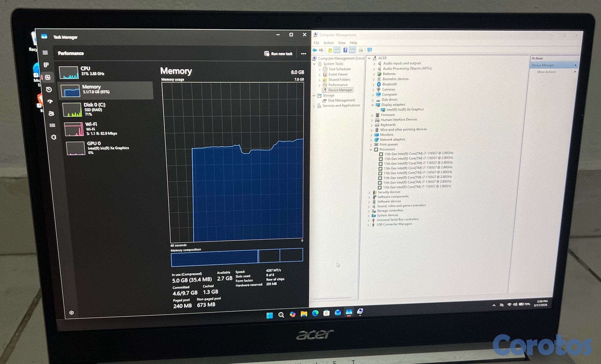601x364 pixels.
Task: Open the View menu in Computer Management
Action: [342, 43]
